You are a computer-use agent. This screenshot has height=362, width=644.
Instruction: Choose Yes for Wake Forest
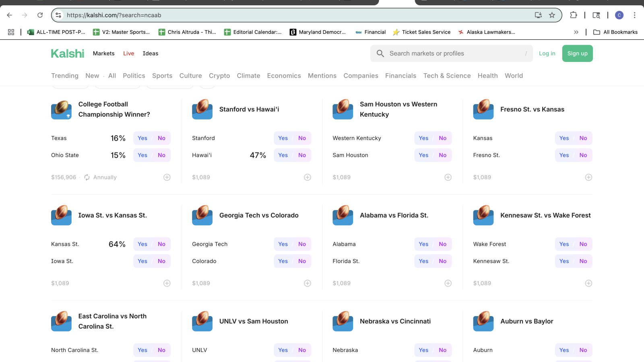pyautogui.click(x=564, y=244)
